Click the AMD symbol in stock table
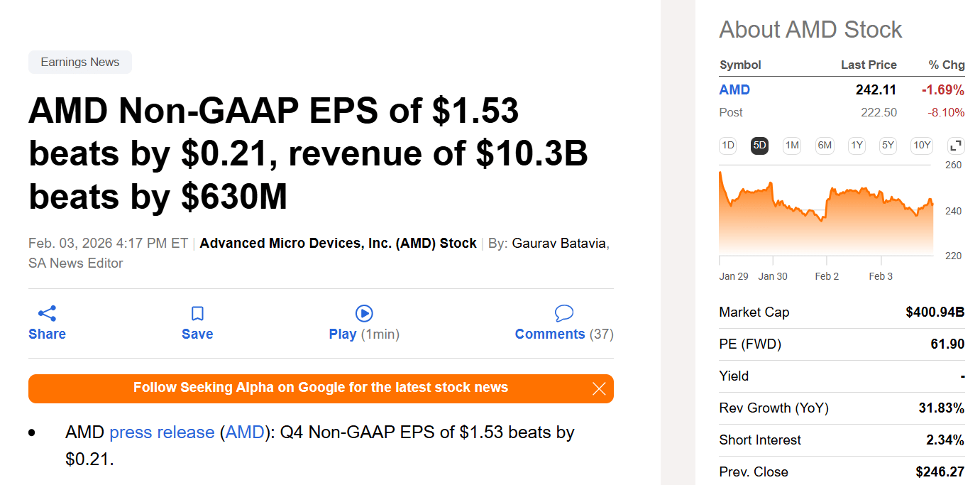This screenshot has height=485, width=980. tap(734, 90)
